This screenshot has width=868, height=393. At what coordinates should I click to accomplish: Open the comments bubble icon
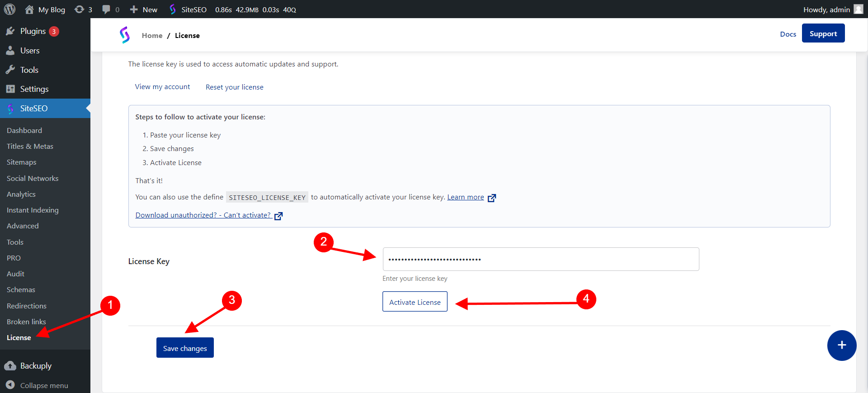pos(106,9)
